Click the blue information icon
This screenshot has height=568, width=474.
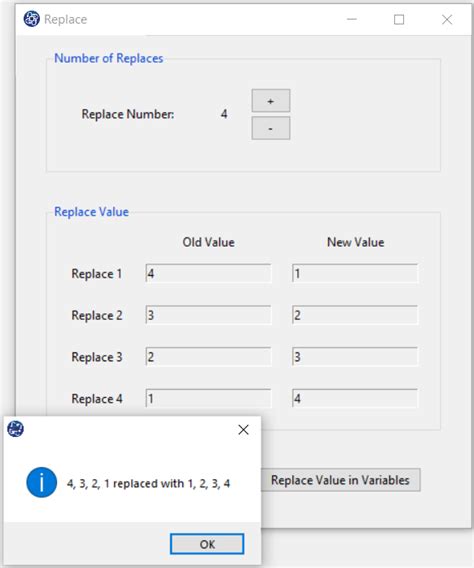pos(42,482)
